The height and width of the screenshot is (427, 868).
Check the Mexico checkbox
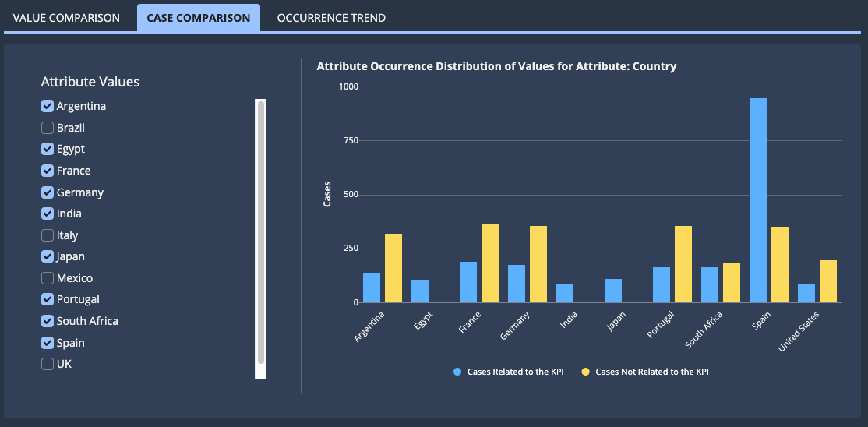pos(48,278)
